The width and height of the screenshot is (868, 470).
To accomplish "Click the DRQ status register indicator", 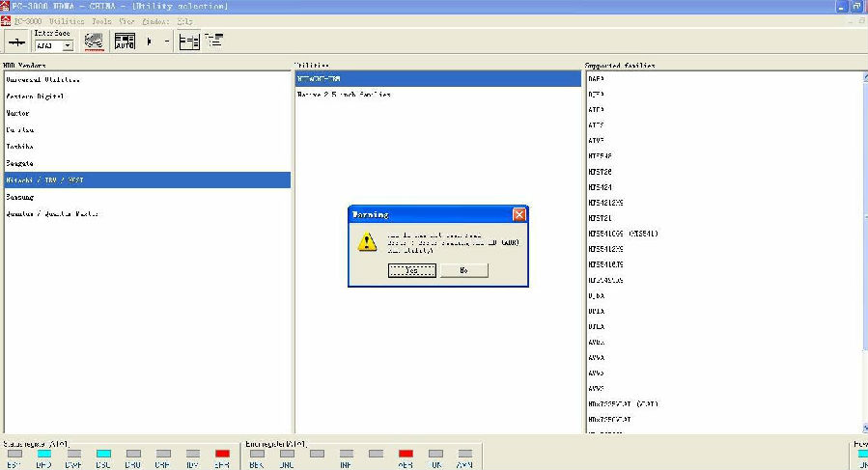I will (133, 454).
